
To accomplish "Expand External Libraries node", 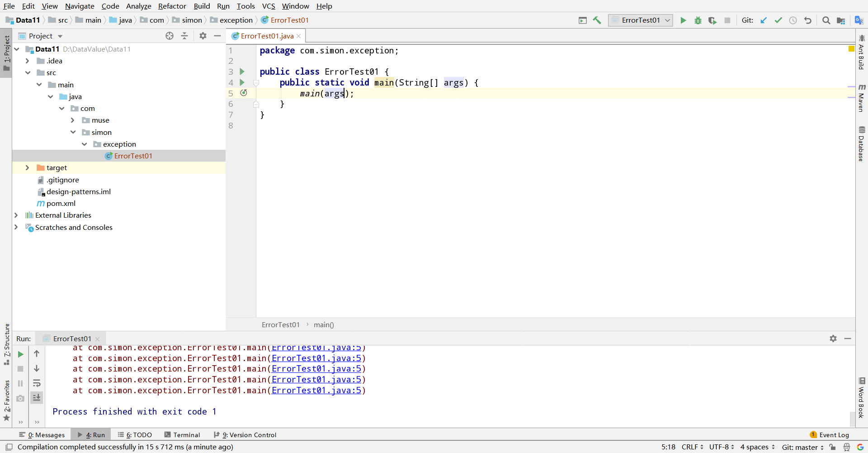I will click(x=16, y=215).
